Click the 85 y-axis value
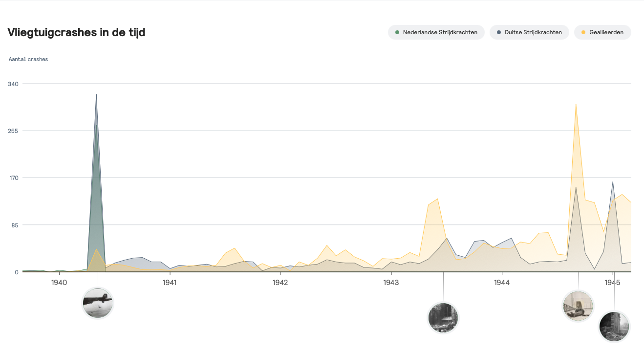The height and width of the screenshot is (355, 644). (15, 225)
